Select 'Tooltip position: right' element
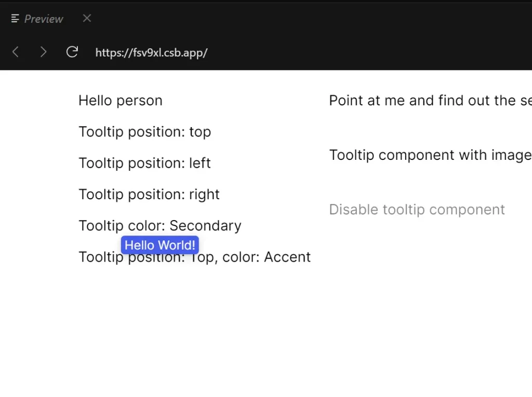Screen dimensions: 532x397 149,194
